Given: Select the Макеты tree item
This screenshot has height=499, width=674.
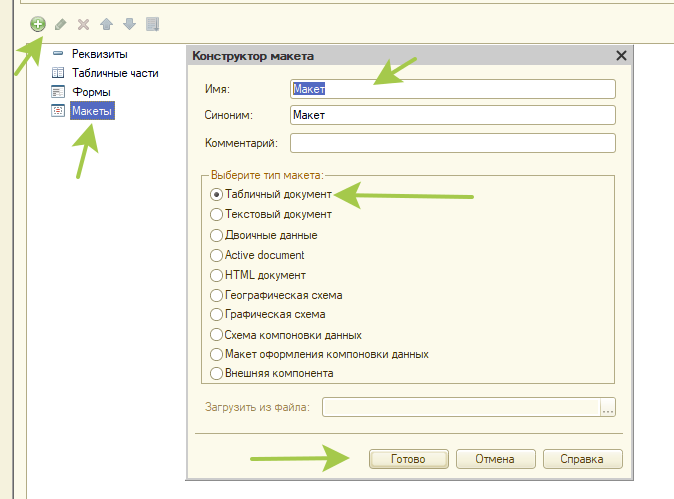Looking at the screenshot, I should click(x=92, y=111).
